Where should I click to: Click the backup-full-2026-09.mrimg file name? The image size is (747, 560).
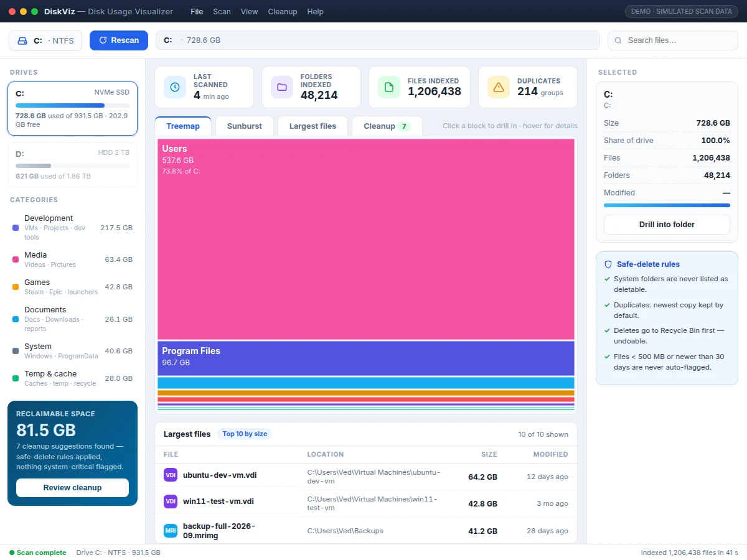219,531
